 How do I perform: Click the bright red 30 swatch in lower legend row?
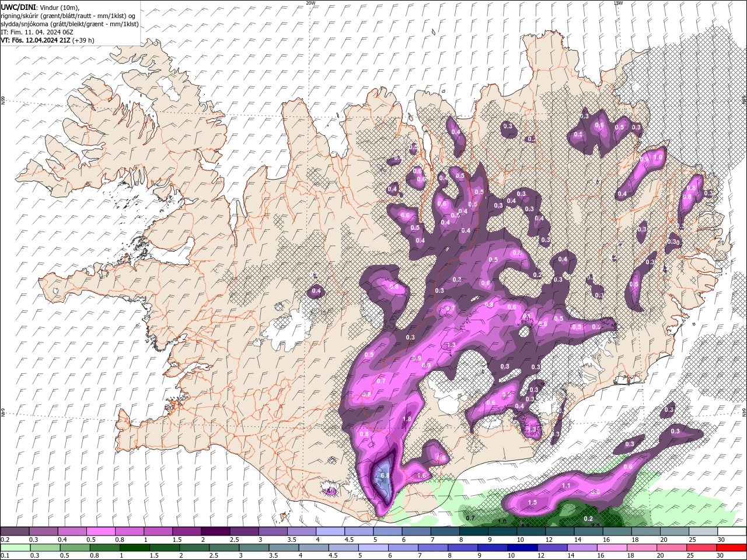(x=731, y=548)
